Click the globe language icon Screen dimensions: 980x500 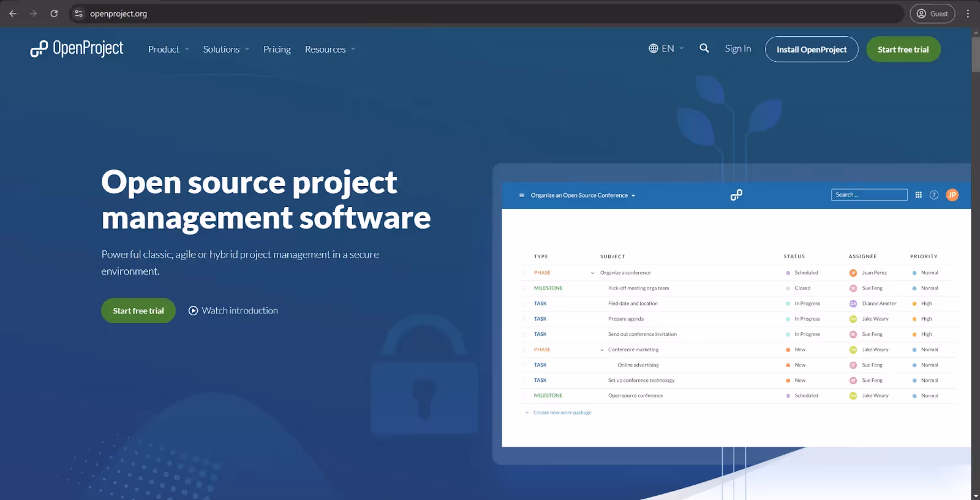point(654,48)
